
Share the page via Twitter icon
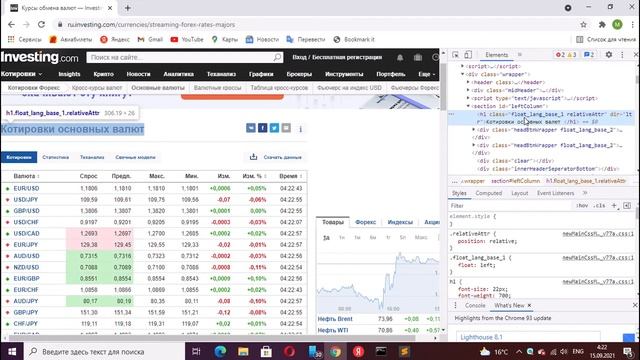274,128
